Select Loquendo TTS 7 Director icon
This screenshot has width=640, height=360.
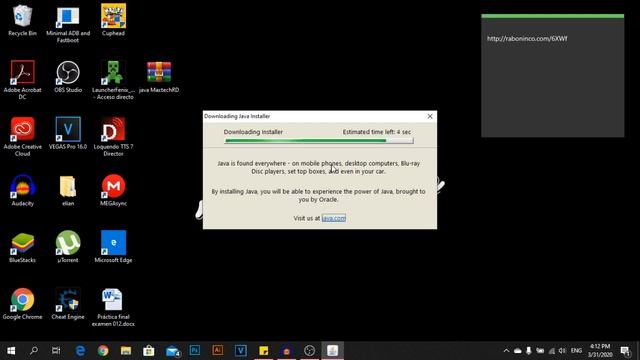tap(113, 137)
